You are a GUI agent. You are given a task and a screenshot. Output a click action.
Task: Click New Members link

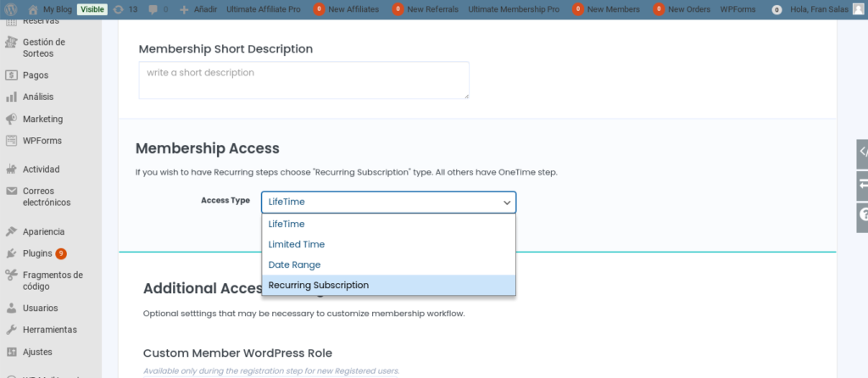point(614,9)
